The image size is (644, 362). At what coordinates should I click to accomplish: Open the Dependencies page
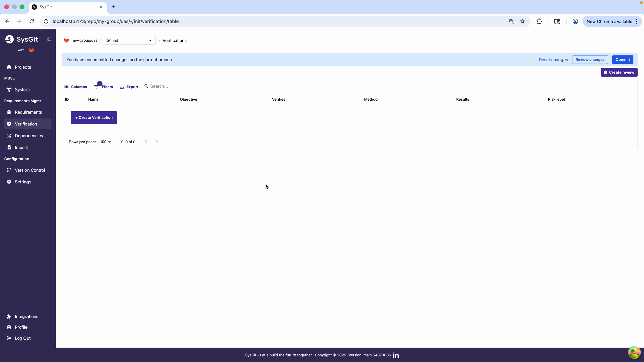(x=29, y=136)
